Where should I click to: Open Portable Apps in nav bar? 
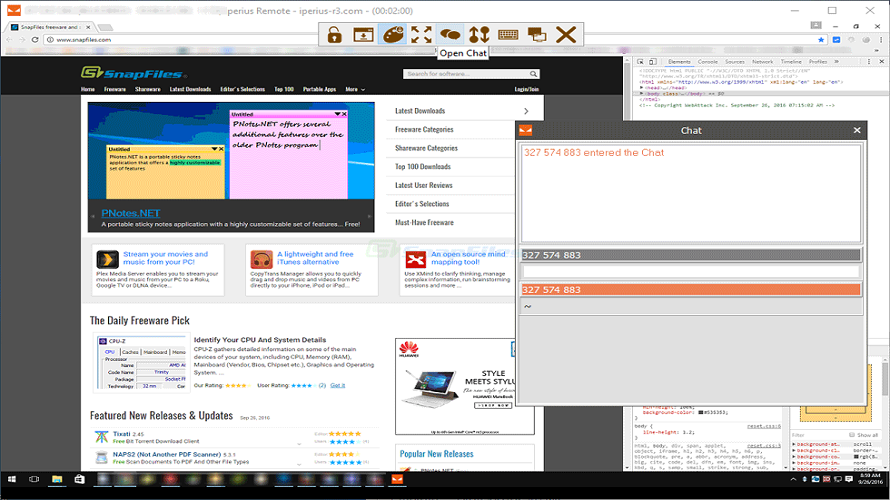(320, 89)
